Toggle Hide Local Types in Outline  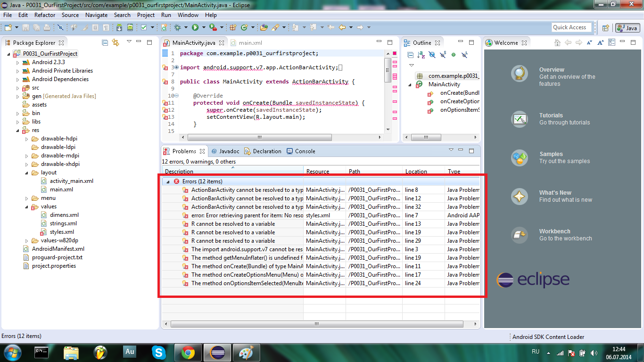tap(464, 55)
